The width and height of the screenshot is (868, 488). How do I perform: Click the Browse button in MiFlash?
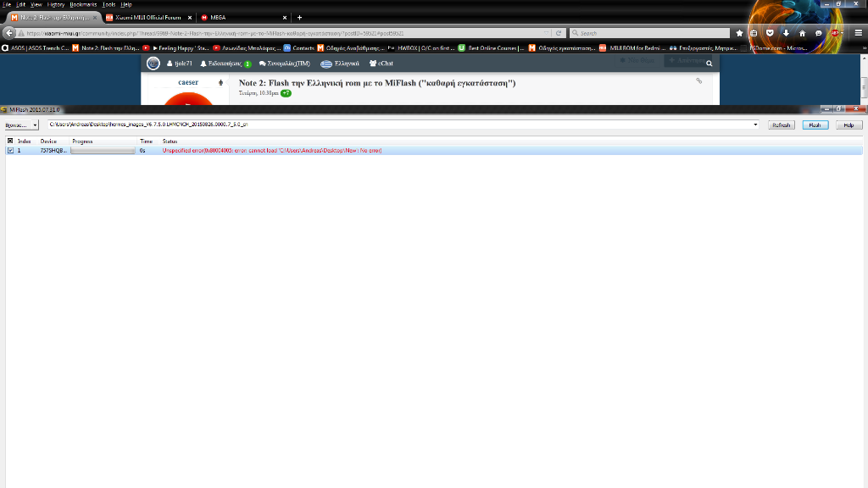(18, 125)
